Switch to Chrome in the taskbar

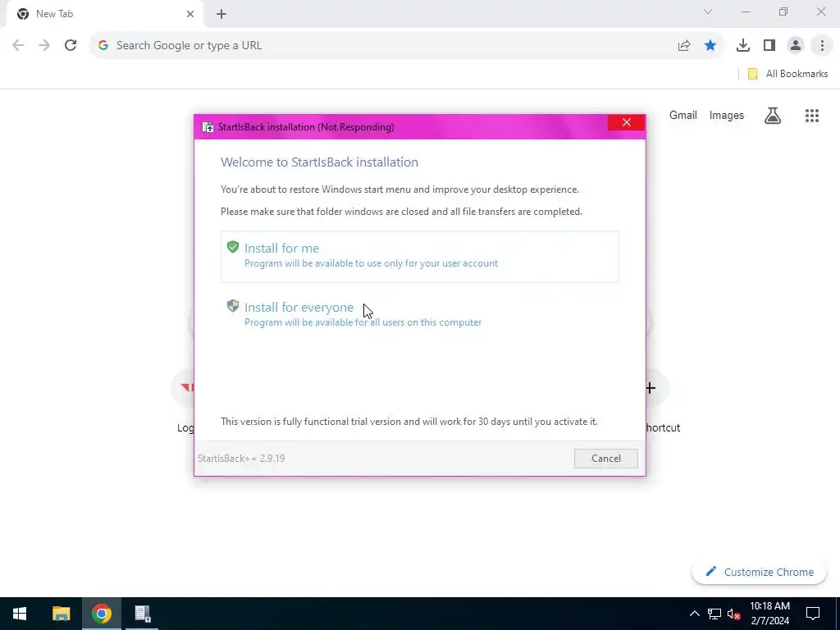pyautogui.click(x=101, y=614)
